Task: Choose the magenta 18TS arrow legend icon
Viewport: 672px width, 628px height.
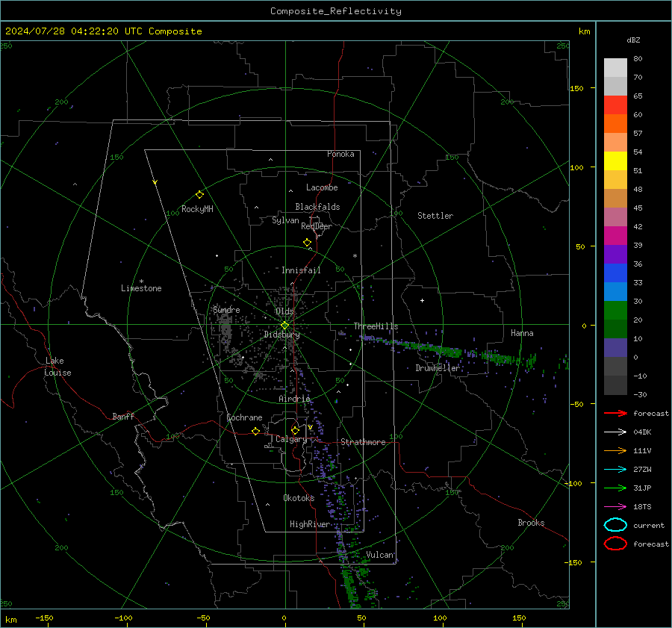Action: 615,507
